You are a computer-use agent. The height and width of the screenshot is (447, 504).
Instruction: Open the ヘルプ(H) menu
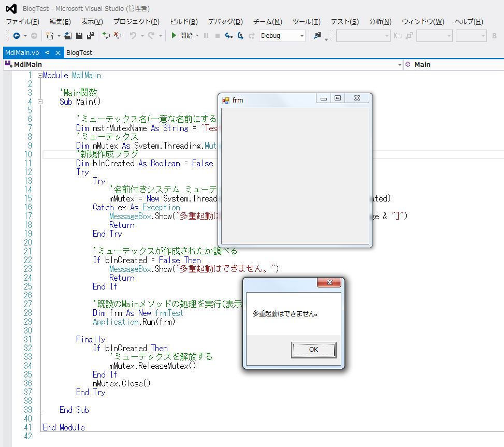tap(469, 22)
